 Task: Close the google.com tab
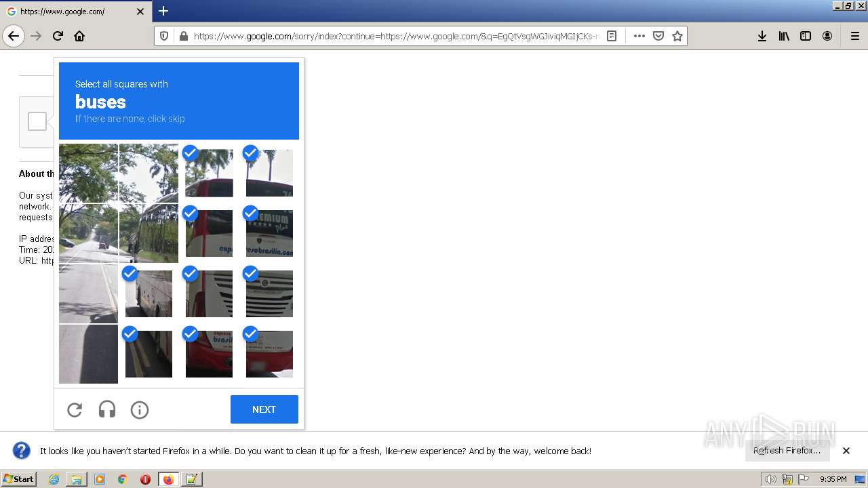pos(140,12)
